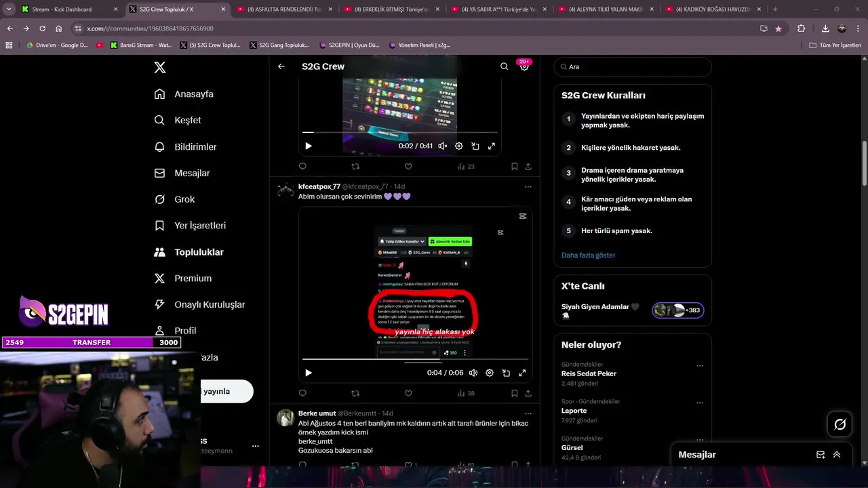This screenshot has width=868, height=488.
Task: Open browser extensions puzzle icon
Action: 801,28
